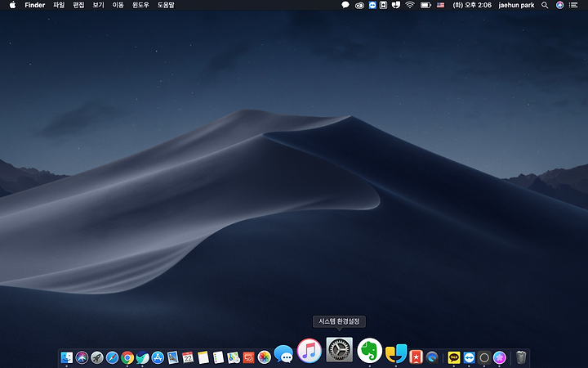Click the speech bubble menu bar icon

tap(345, 5)
